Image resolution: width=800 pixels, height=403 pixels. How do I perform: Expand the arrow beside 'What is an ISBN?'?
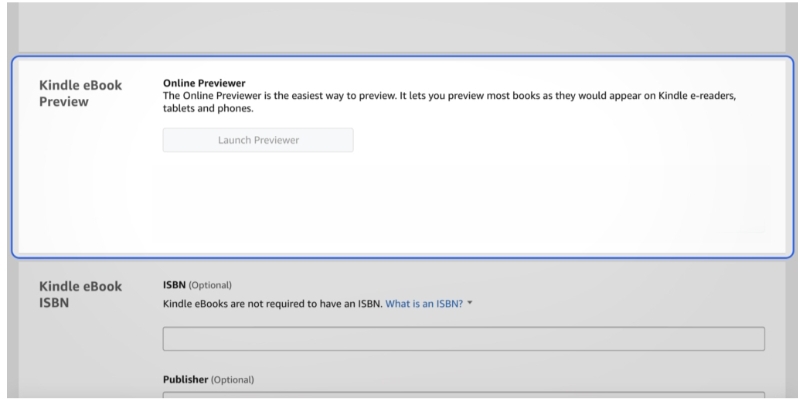tap(470, 304)
